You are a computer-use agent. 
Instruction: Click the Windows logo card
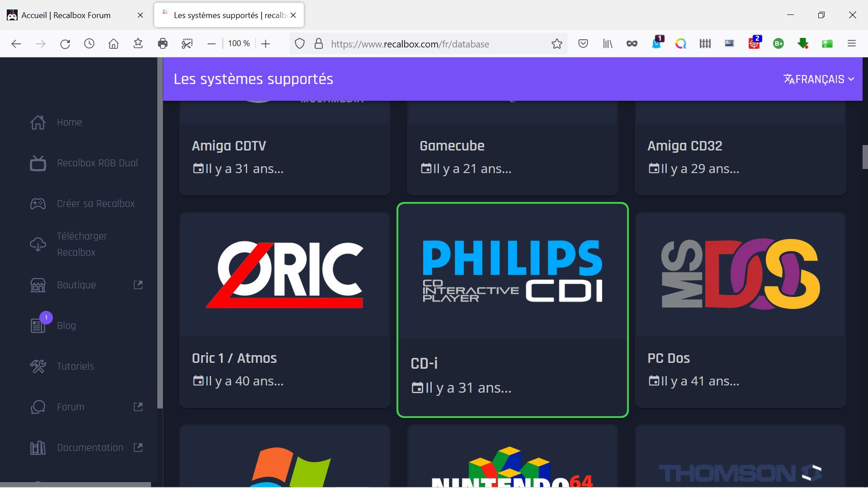pyautogui.click(x=285, y=456)
